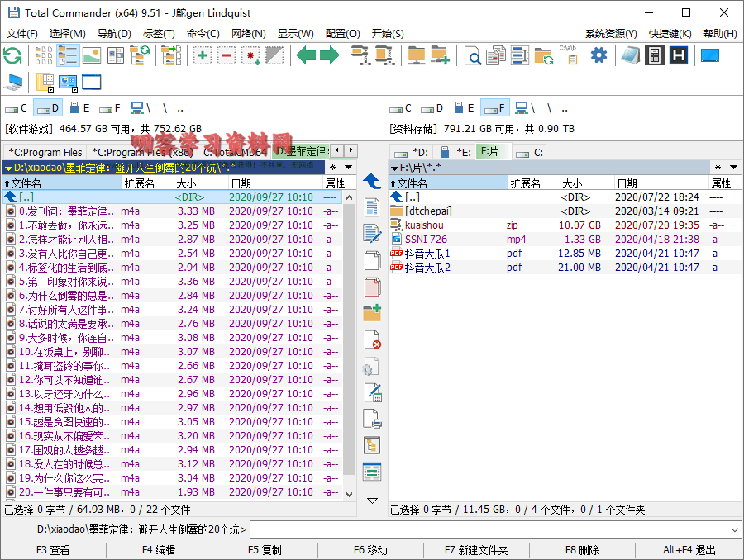Click delete file icon in middle bar

(372, 339)
